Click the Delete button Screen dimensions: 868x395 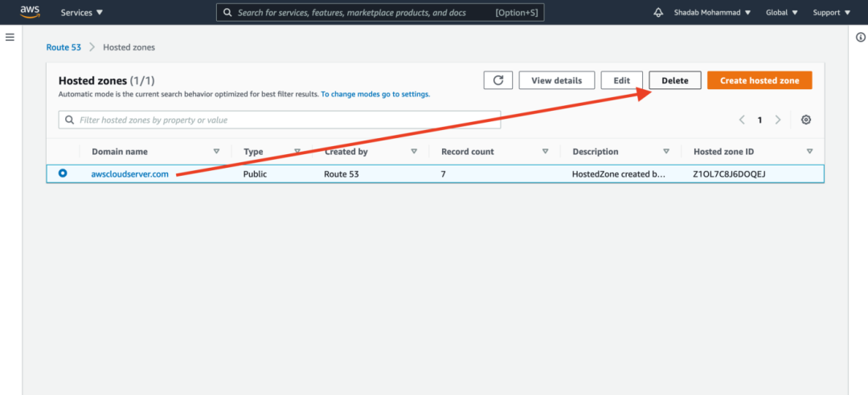[675, 80]
